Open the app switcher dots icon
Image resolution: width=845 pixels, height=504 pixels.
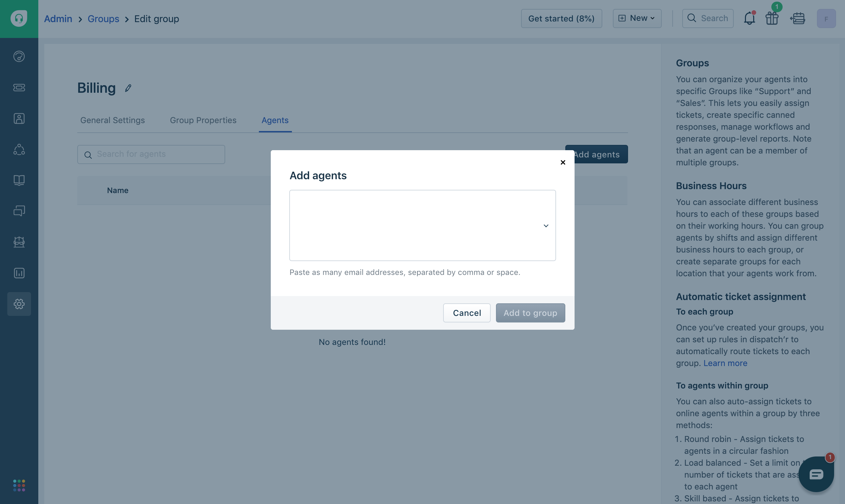[19, 485]
